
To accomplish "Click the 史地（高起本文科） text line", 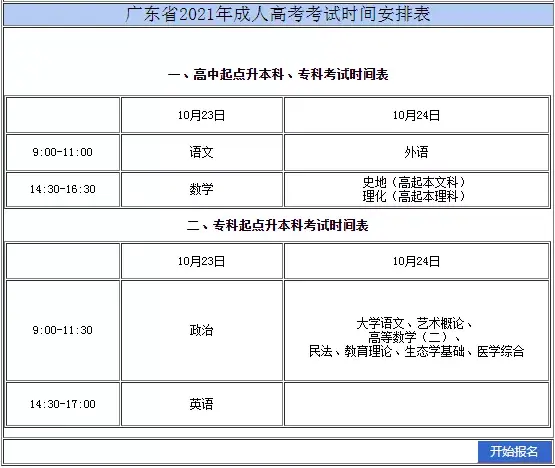I will pyautogui.click(x=414, y=182).
